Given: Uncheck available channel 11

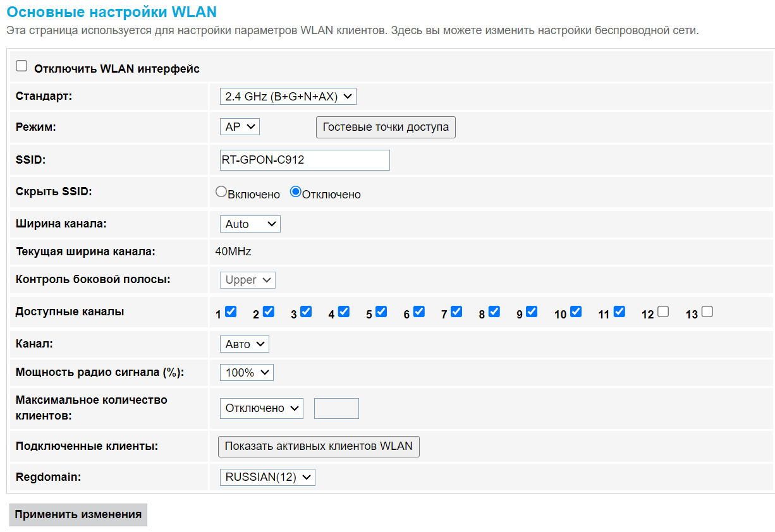Looking at the screenshot, I should pos(619,311).
